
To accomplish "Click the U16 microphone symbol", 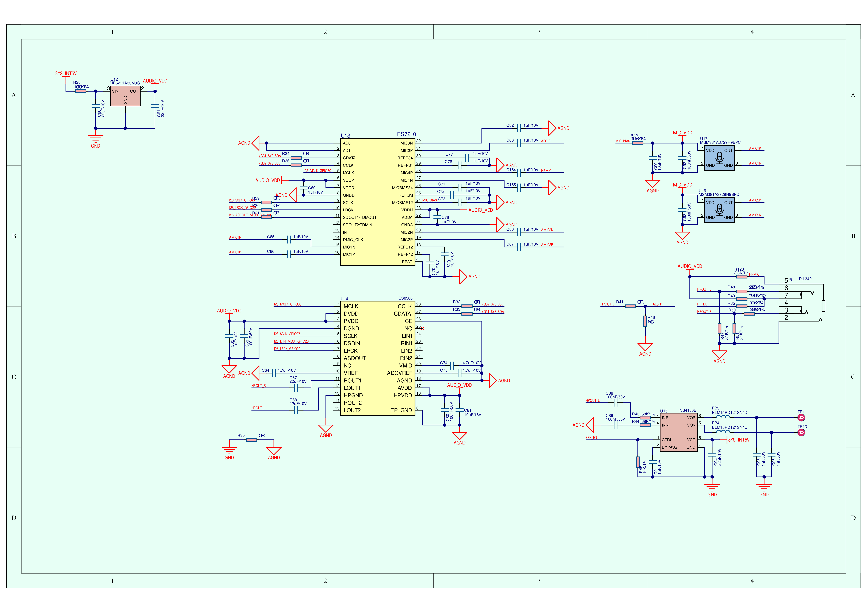I will click(x=719, y=210).
